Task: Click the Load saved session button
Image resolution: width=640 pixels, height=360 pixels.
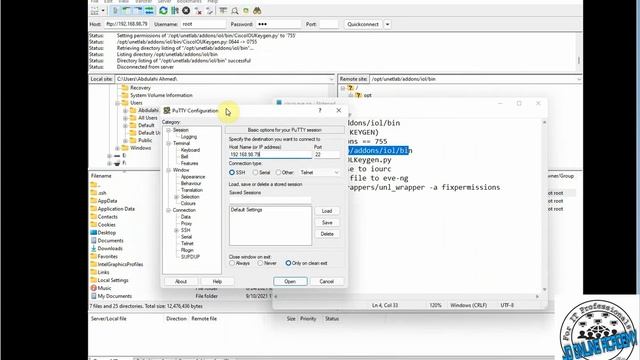Action: coord(327,211)
